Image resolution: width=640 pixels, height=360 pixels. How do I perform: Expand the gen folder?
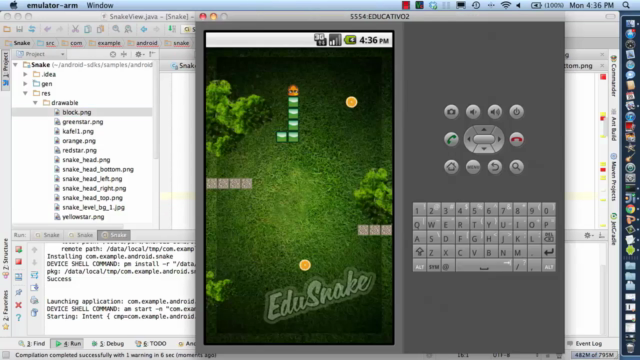coord(25,84)
